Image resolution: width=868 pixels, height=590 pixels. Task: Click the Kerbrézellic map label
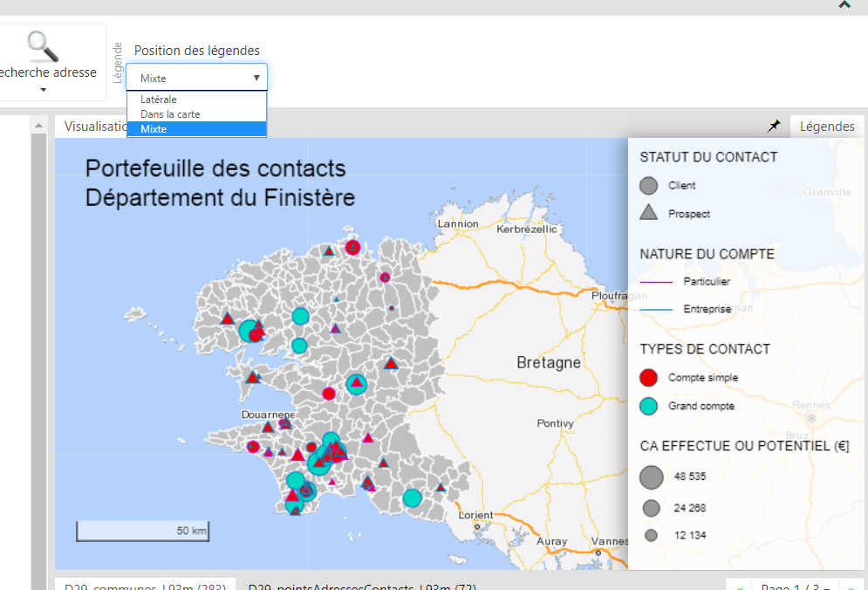(526, 230)
